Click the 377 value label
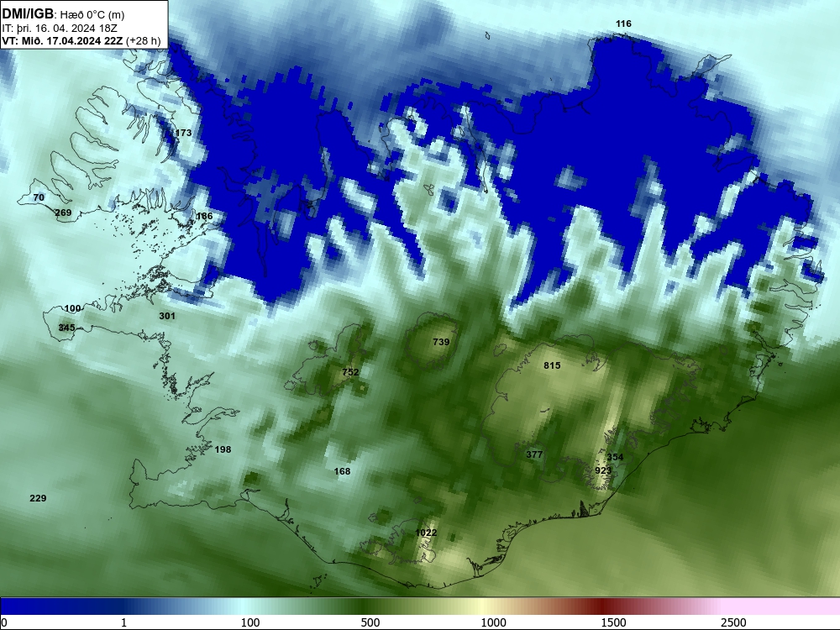 534,454
